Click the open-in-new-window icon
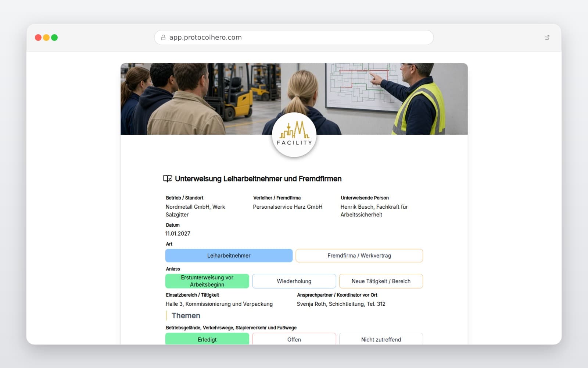 click(547, 38)
